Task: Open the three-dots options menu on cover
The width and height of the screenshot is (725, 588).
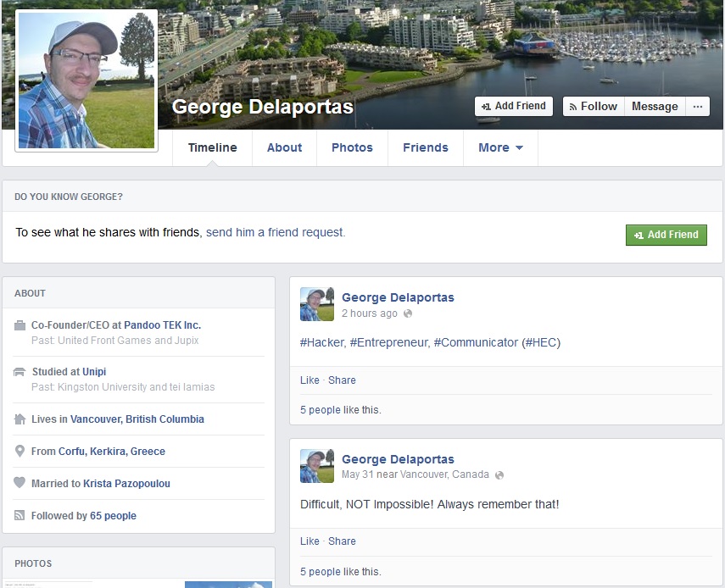Action: click(x=698, y=107)
